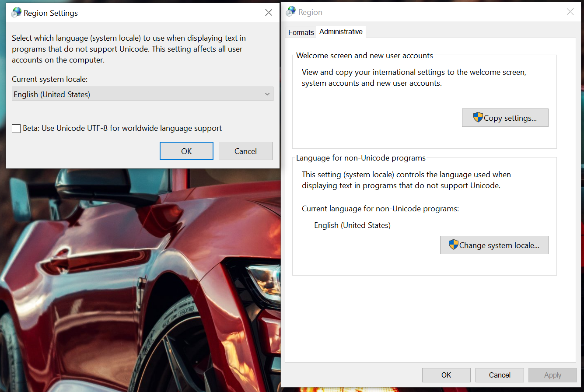
Task: Select the Administrative tab
Action: [x=341, y=31]
